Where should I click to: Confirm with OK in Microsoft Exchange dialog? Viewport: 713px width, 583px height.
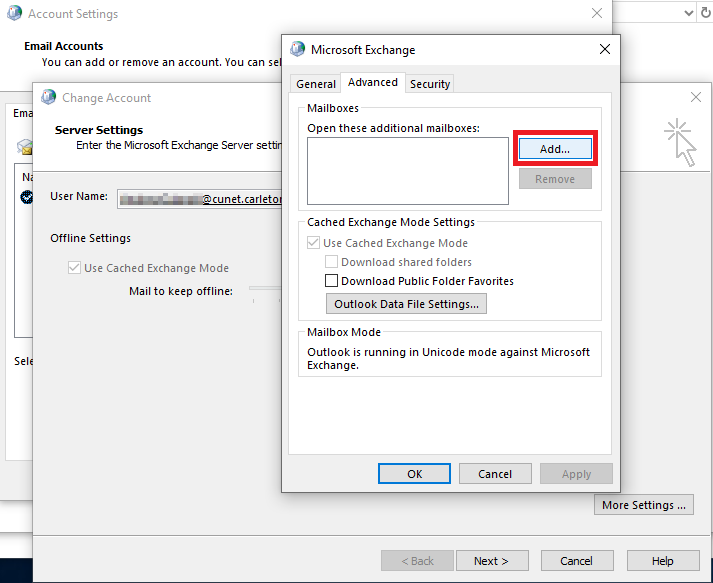coord(414,474)
